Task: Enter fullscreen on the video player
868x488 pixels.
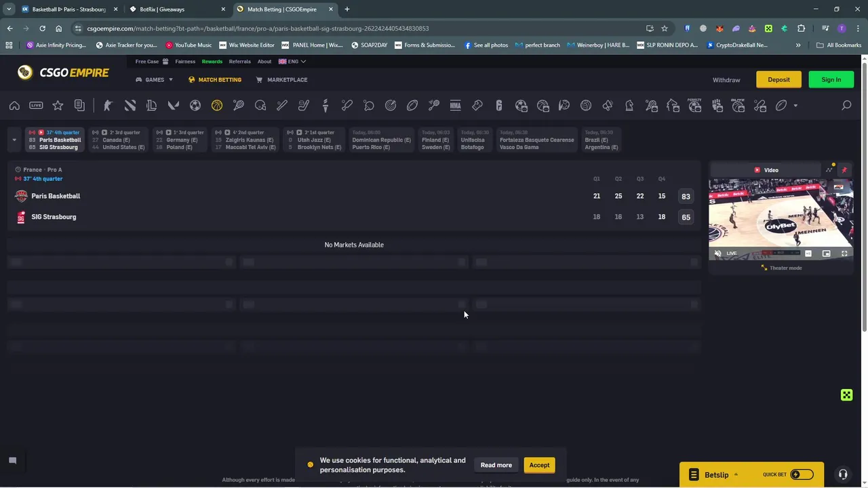Action: tap(844, 253)
